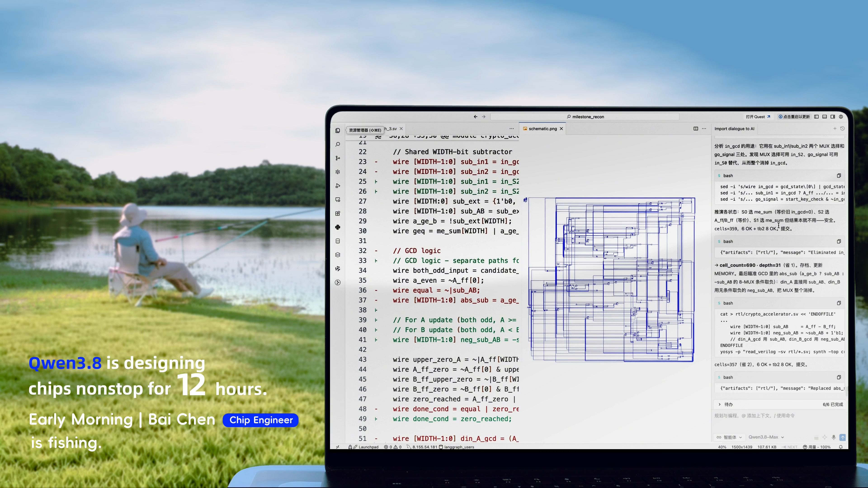
Task: Click the 8.155.54.181 host status item
Action: [x=422, y=447]
